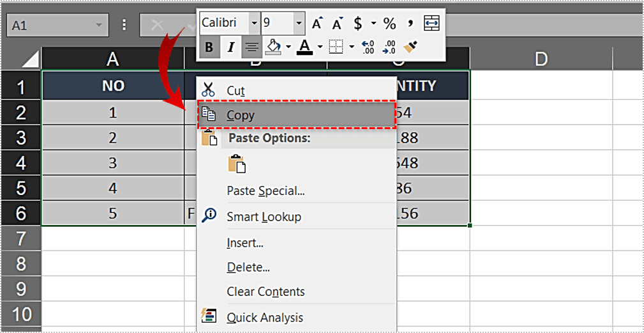Viewport: 644px width, 333px height.
Task: Expand the font size dropdown arrow
Action: [299, 24]
